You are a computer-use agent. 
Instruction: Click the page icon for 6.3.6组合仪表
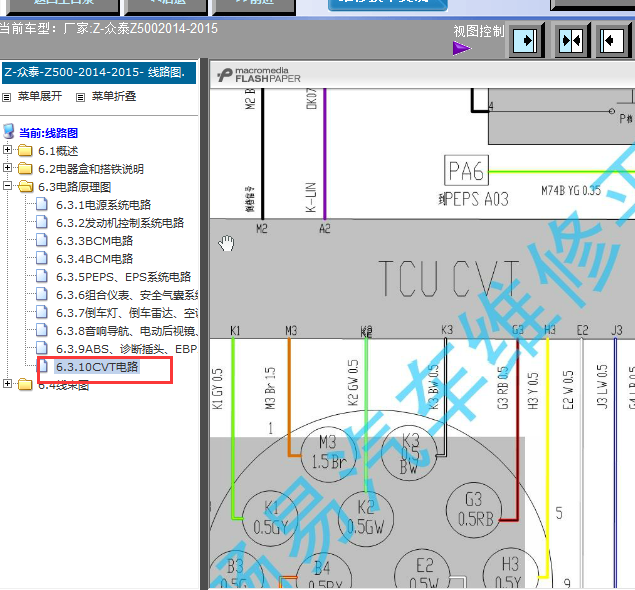[x=42, y=294]
